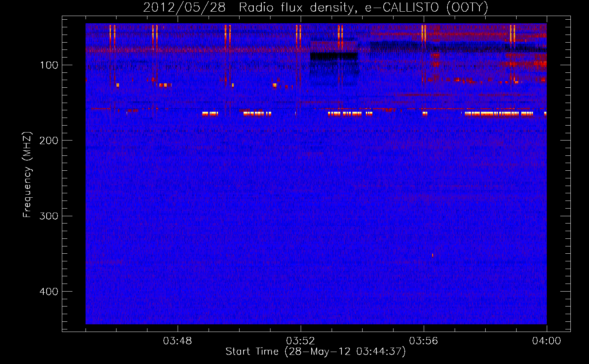Click the 200 frequency tick label

(x=49, y=141)
